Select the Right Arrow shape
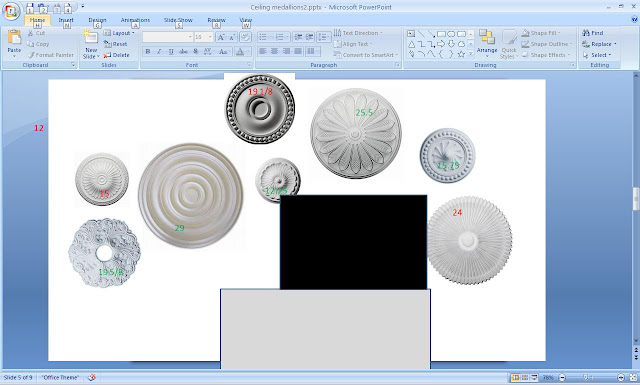This screenshot has height=385, width=640. tap(441, 44)
